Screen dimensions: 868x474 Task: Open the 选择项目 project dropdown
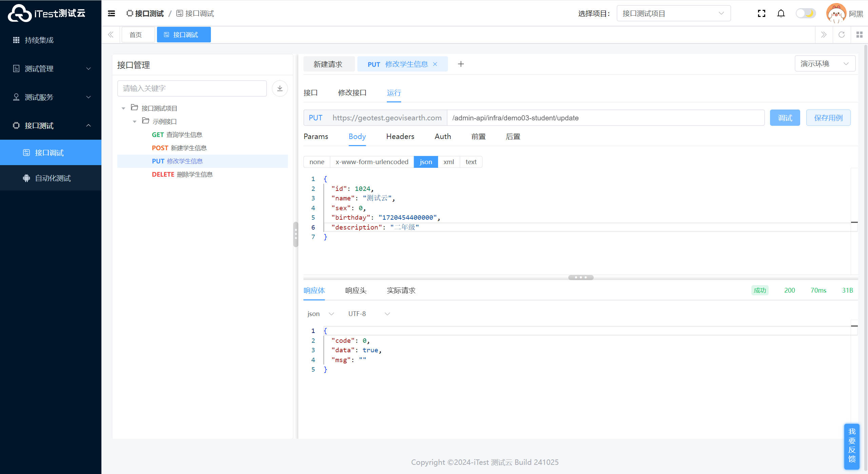[x=673, y=13]
